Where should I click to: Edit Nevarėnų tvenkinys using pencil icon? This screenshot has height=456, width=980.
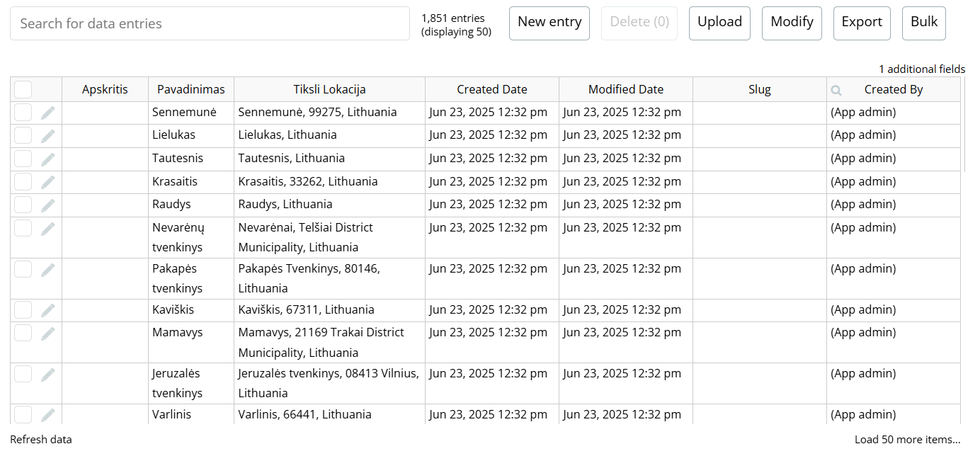point(47,229)
